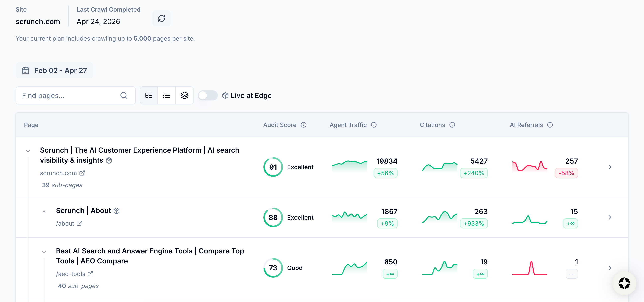The width and height of the screenshot is (644, 302).
Task: Open details arrow for AEO Compare row
Action: 610,268
